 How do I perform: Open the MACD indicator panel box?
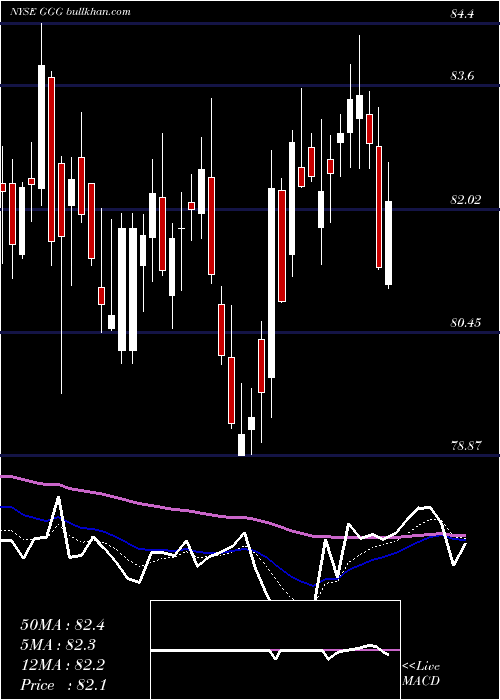(275, 650)
